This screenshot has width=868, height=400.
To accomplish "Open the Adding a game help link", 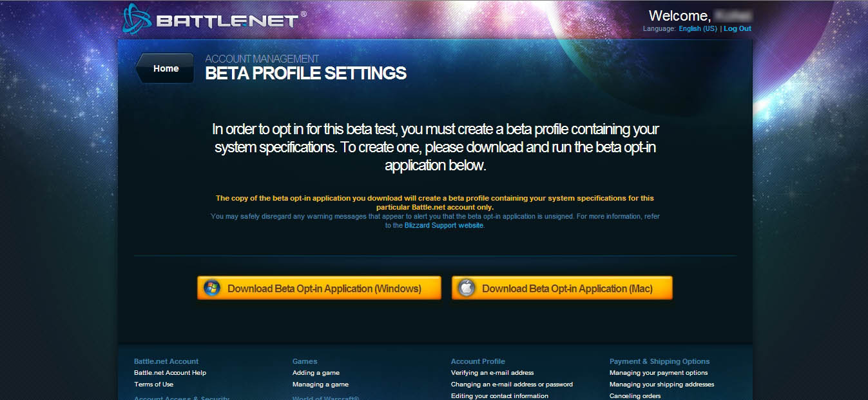I will click(x=316, y=373).
